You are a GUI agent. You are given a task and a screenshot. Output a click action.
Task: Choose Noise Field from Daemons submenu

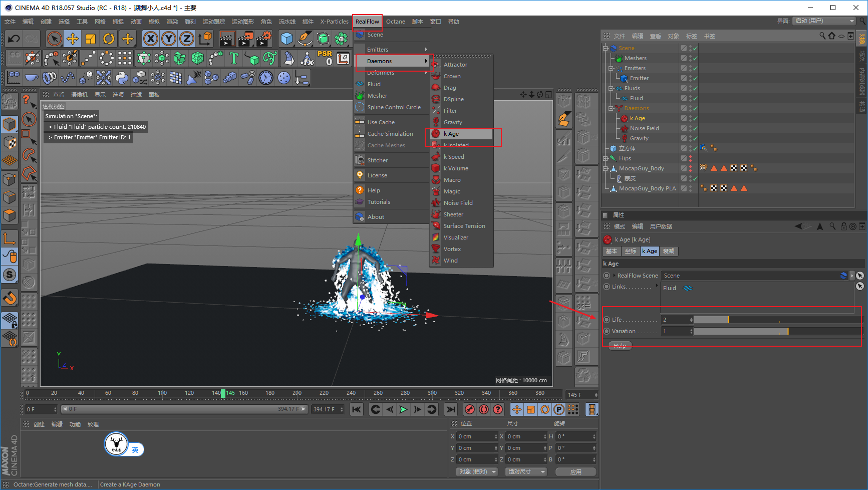coord(458,203)
